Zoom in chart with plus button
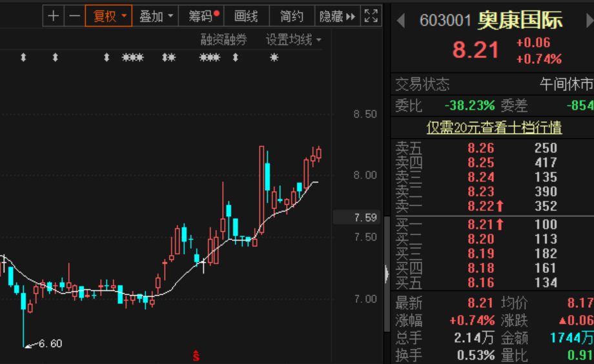 [x=54, y=16]
